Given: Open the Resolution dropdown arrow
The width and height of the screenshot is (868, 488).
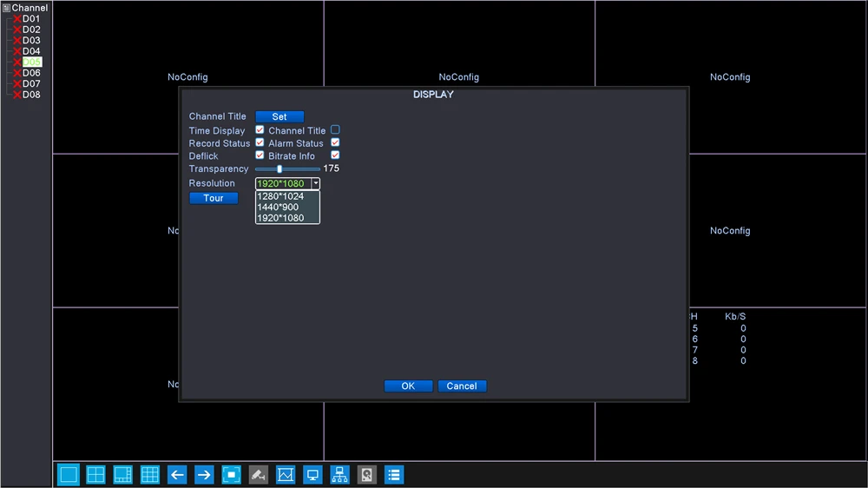Looking at the screenshot, I should pyautogui.click(x=316, y=183).
